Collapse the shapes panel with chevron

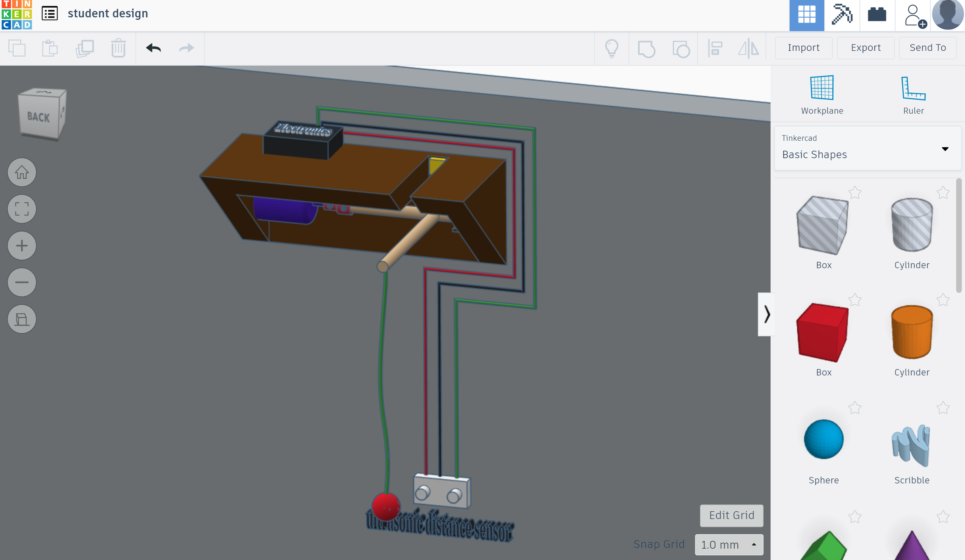(x=766, y=314)
